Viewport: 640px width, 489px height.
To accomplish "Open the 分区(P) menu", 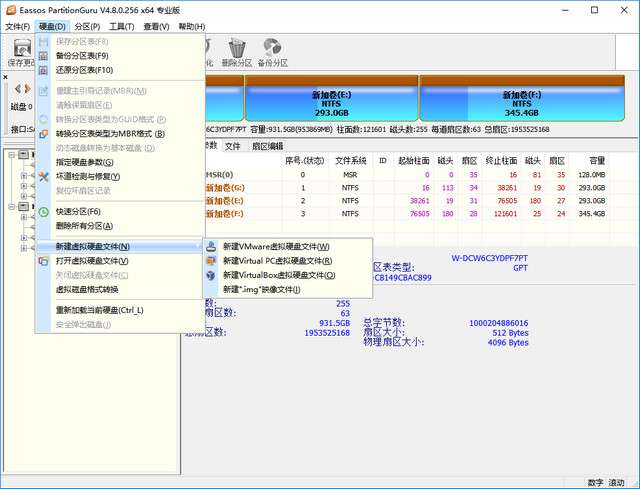I will 87,27.
